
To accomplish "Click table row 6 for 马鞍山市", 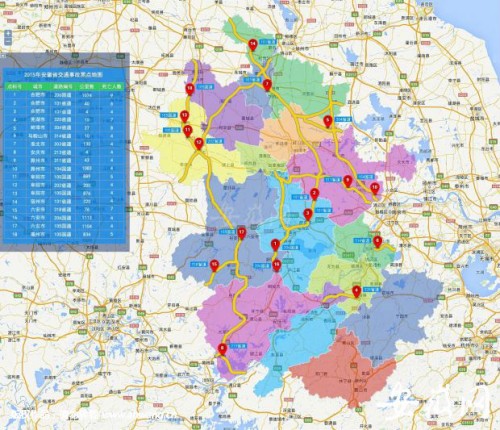I will point(64,136).
